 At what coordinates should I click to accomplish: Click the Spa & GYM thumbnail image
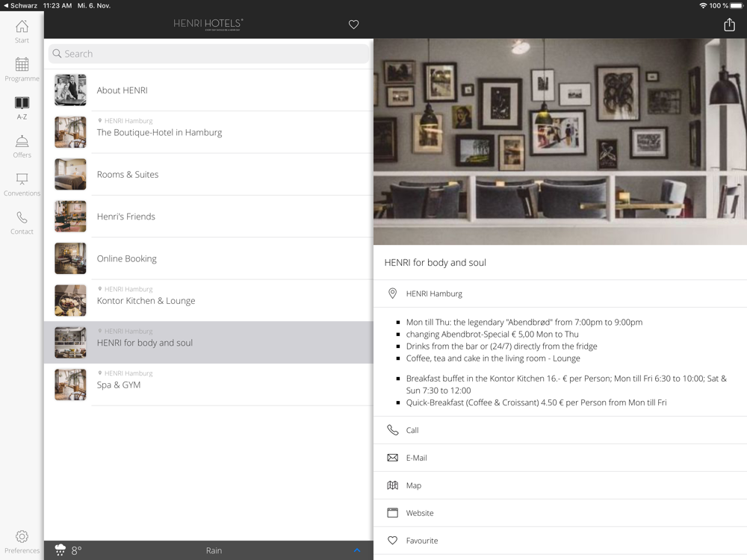pyautogui.click(x=70, y=385)
